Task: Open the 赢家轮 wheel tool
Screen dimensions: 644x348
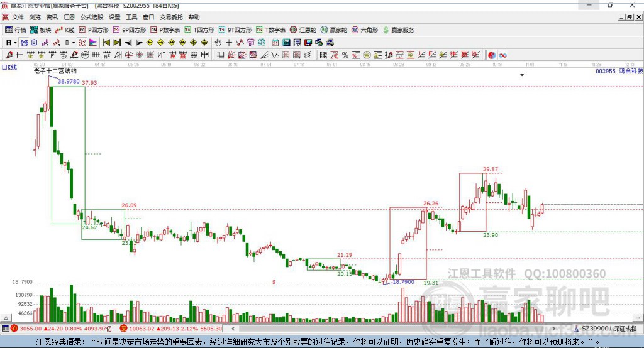Action: click(333, 30)
